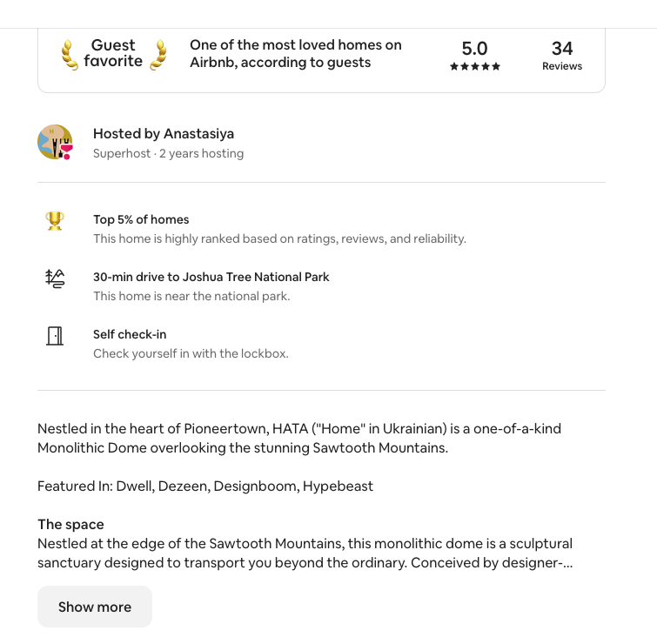The height and width of the screenshot is (644, 657).
Task: Click the right laurel wreath icon
Action: (x=158, y=54)
